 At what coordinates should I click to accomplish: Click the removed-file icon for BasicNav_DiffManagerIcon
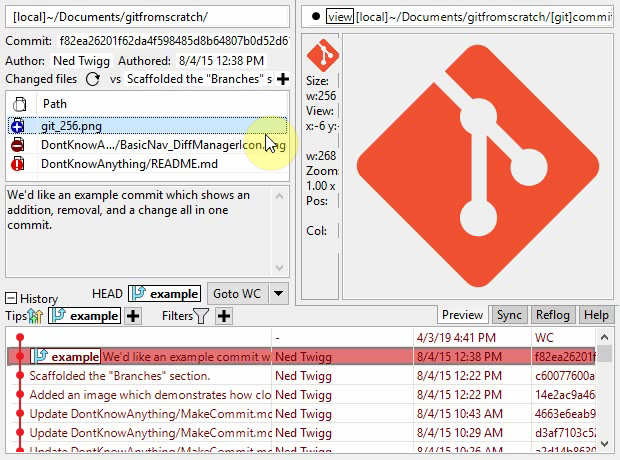click(x=17, y=145)
